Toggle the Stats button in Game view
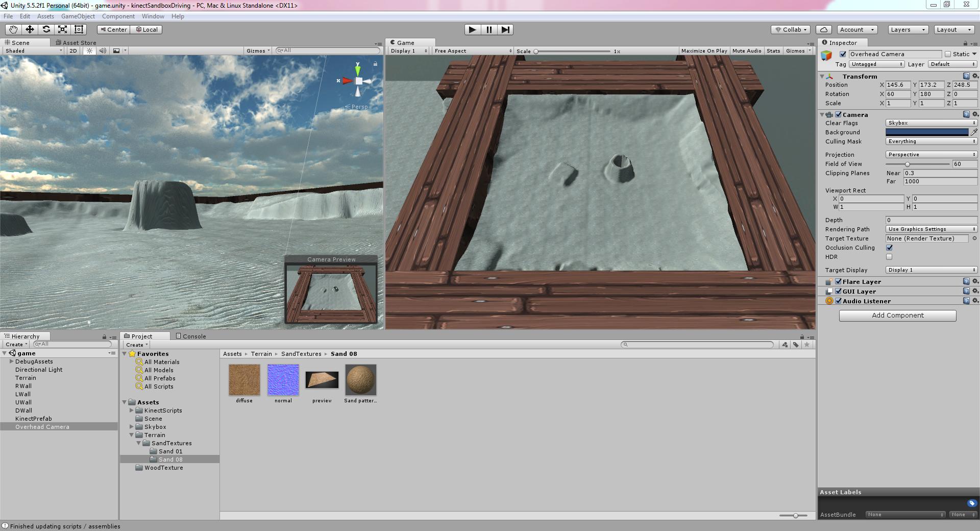 (x=773, y=51)
